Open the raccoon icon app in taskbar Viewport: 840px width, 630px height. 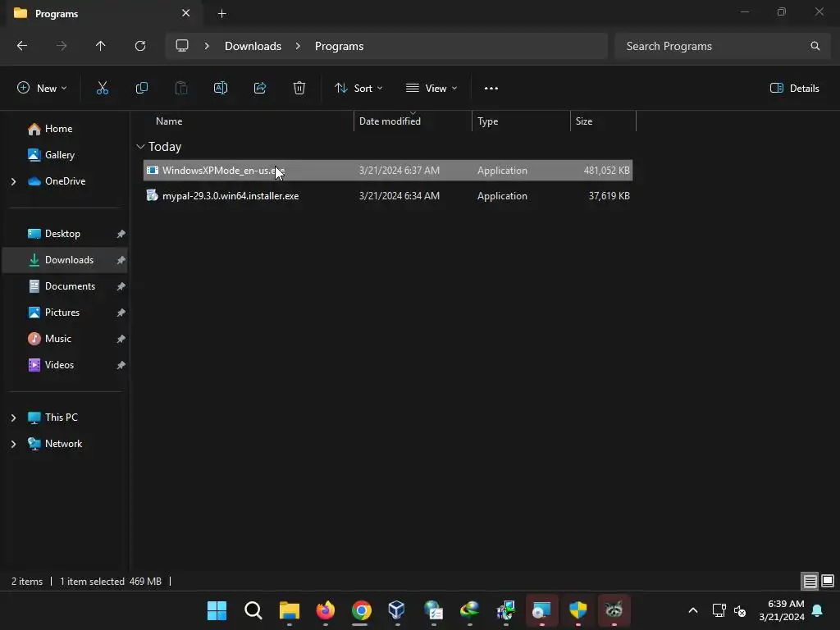614,610
